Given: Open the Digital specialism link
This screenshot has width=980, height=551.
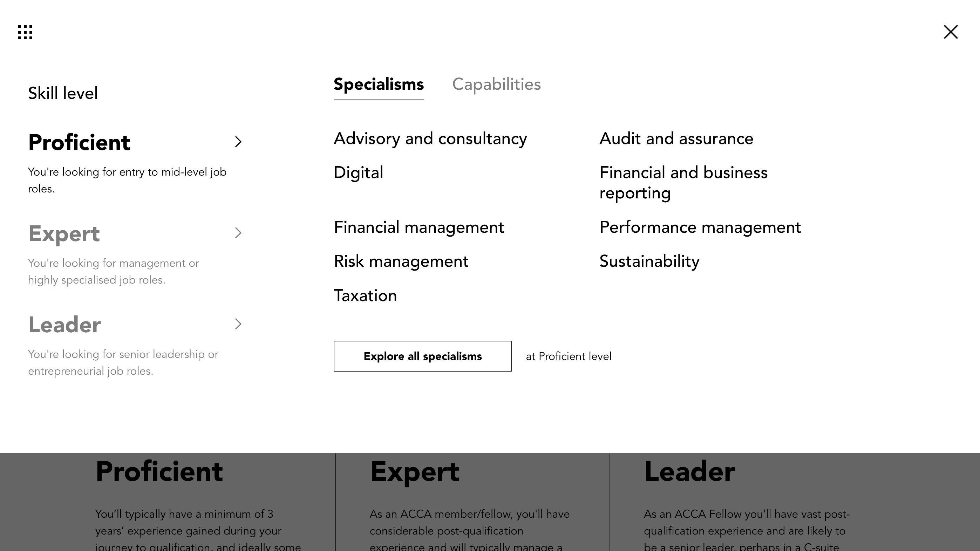Looking at the screenshot, I should (358, 173).
